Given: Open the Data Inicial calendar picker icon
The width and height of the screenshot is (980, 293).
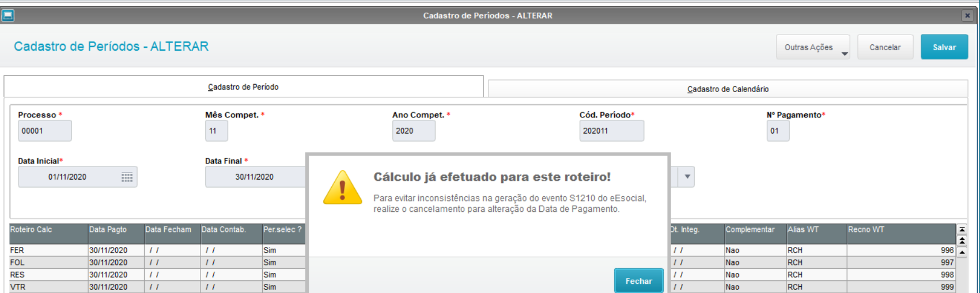Looking at the screenshot, I should pyautogui.click(x=127, y=177).
